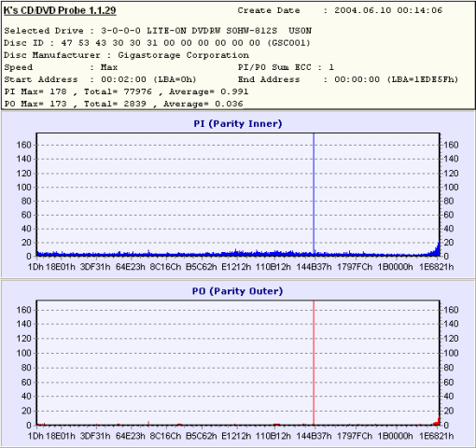Screen dimensions: 476x448
Task: Click the K's CD/DVD Probe 1.1.29 title
Action: [x=60, y=10]
